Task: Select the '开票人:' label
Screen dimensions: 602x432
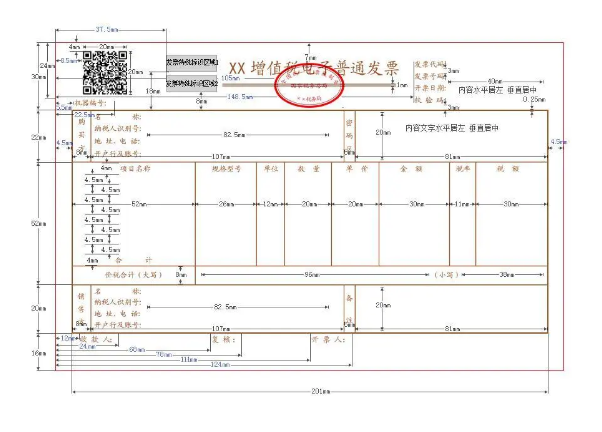Action: click(328, 339)
